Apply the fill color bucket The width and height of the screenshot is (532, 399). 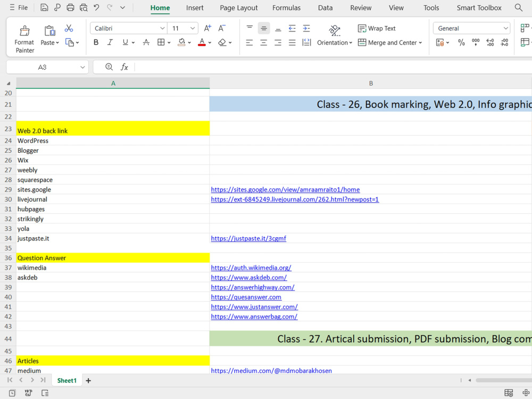pos(181,43)
